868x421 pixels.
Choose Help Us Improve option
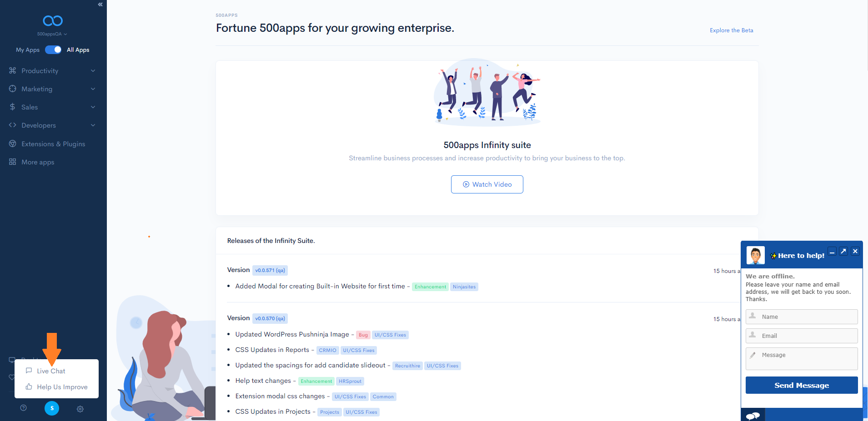62,386
